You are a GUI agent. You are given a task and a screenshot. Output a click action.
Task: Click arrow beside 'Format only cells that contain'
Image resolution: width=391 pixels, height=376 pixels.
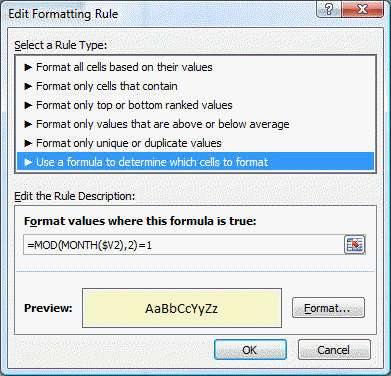tap(28, 86)
